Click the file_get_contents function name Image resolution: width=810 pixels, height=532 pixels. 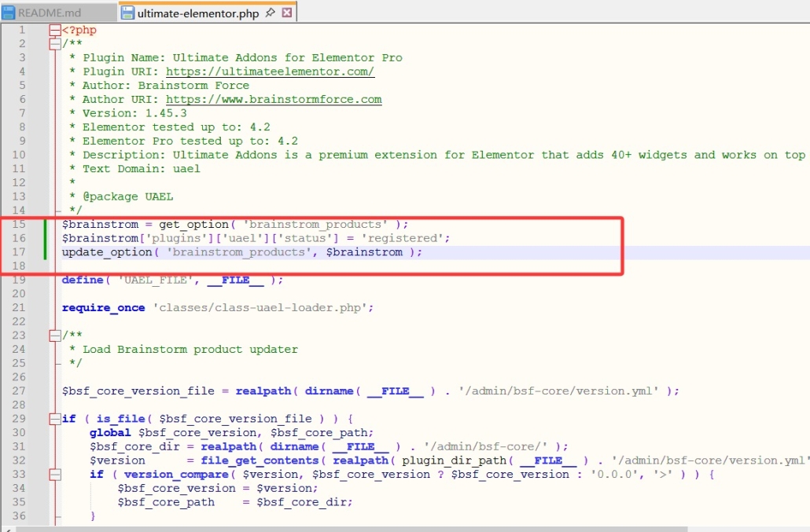click(260, 460)
